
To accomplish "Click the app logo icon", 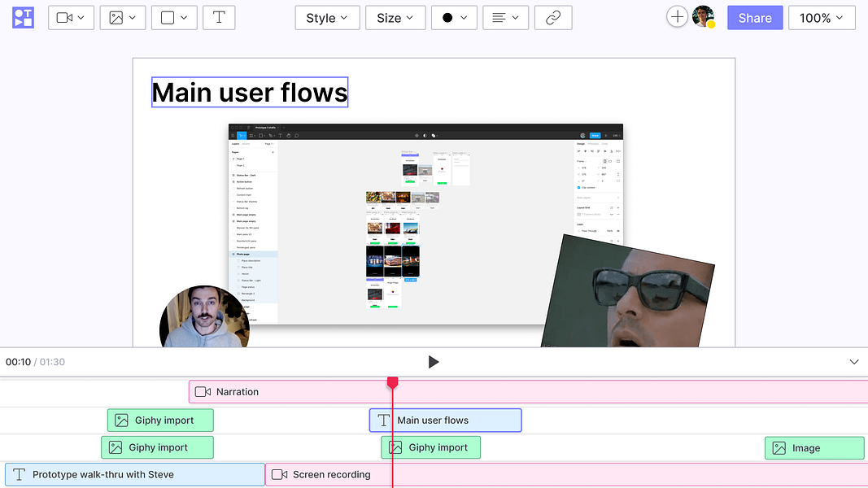I will [24, 18].
